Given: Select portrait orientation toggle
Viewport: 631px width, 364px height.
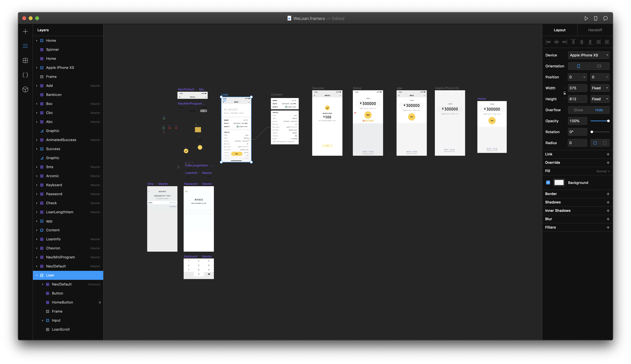Looking at the screenshot, I should [x=578, y=66].
